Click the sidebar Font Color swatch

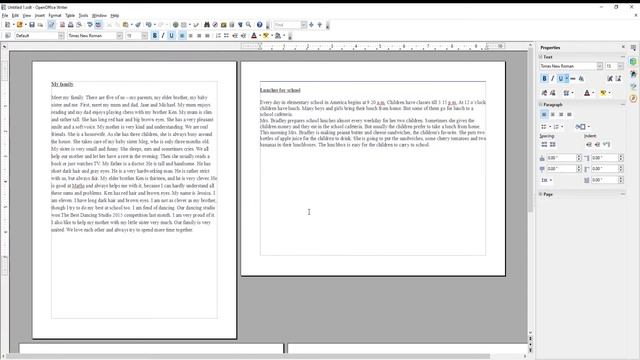(587, 93)
